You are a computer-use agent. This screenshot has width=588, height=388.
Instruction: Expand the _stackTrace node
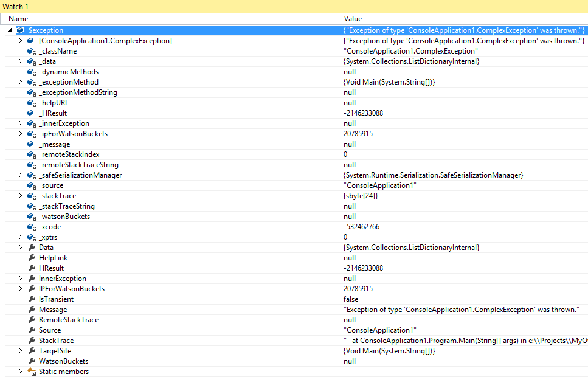20,196
